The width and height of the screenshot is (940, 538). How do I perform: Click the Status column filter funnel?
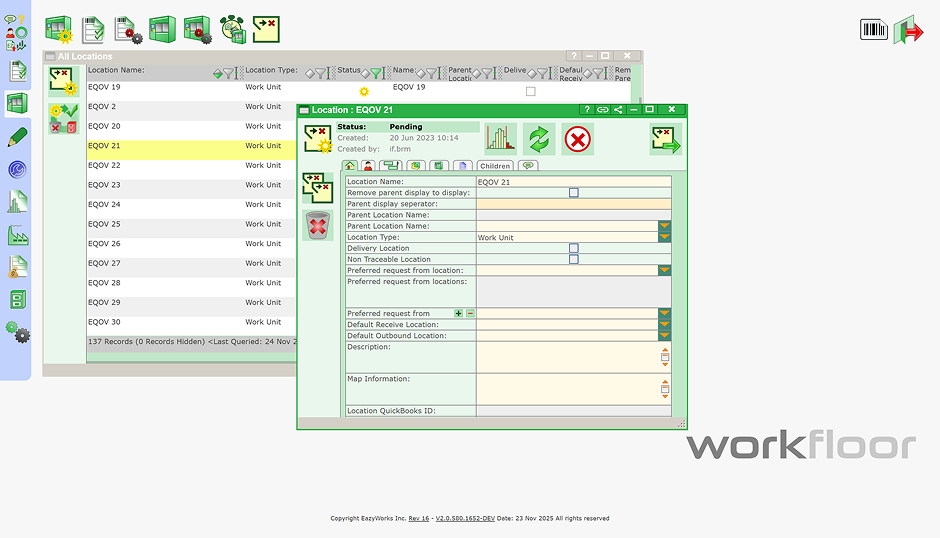(376, 74)
